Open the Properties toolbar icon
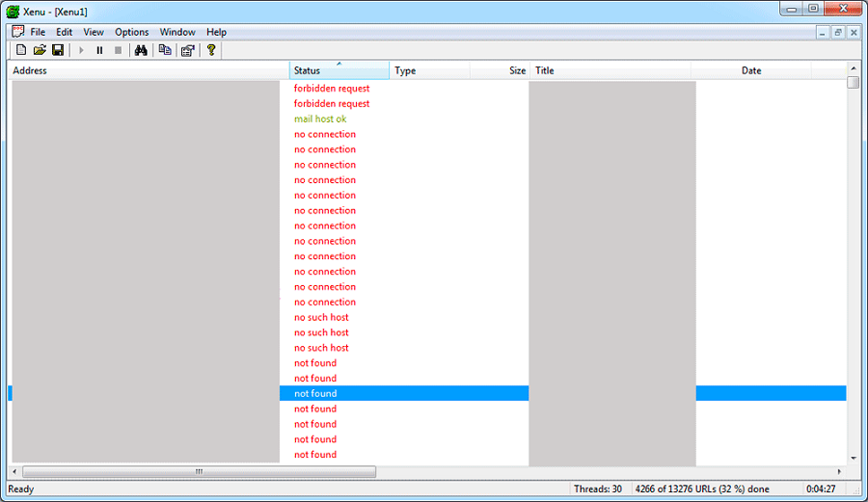 point(188,50)
